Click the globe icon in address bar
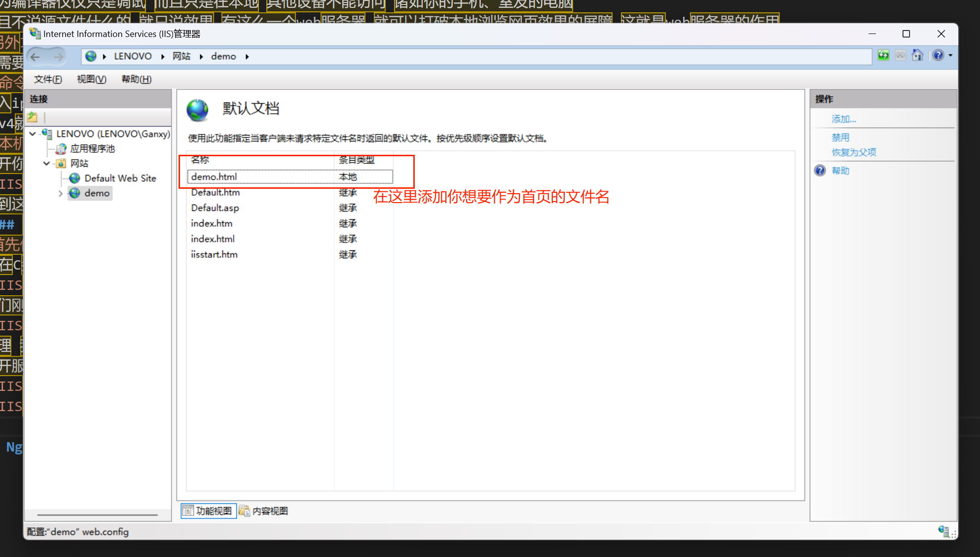 (x=91, y=56)
